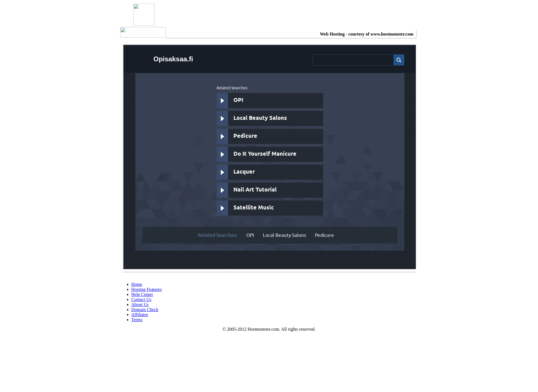
Task: Click the Pedicure bottom related search
Action: click(x=324, y=235)
